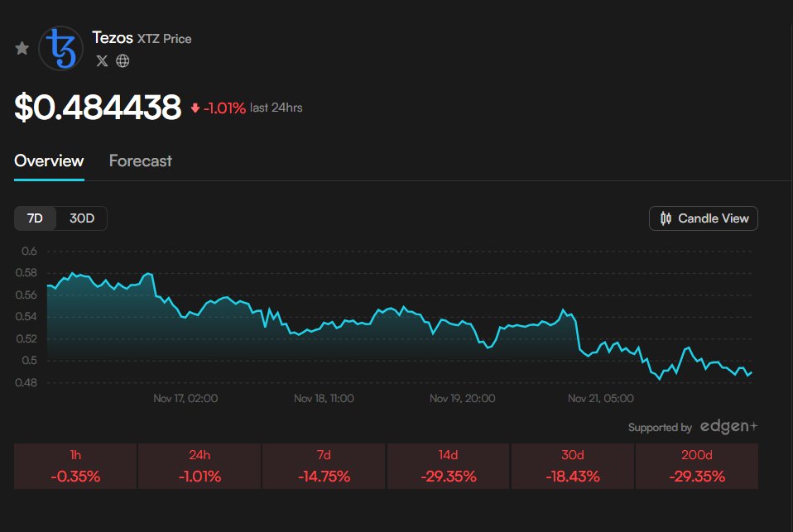Screen dimensions: 793x532
Task: Click the edgen+ logo
Action: [x=728, y=427]
